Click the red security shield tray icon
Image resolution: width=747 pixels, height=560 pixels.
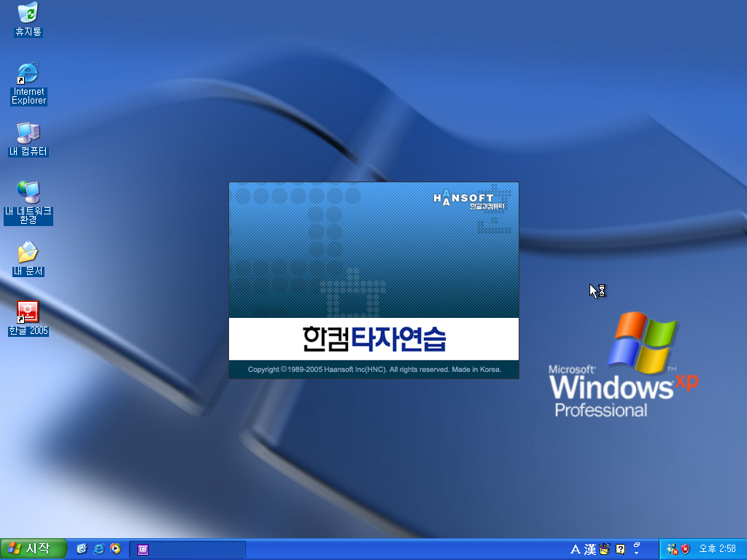click(685, 550)
